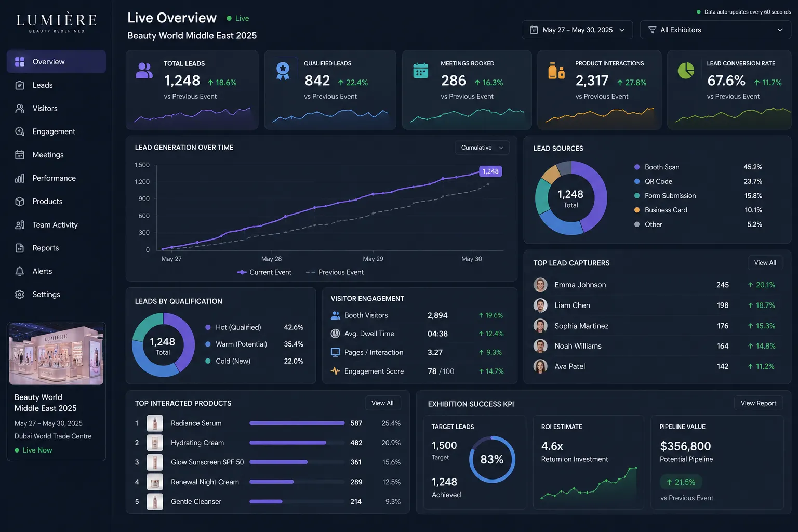Click the Renewal Night Cream product thumbnail

click(155, 482)
